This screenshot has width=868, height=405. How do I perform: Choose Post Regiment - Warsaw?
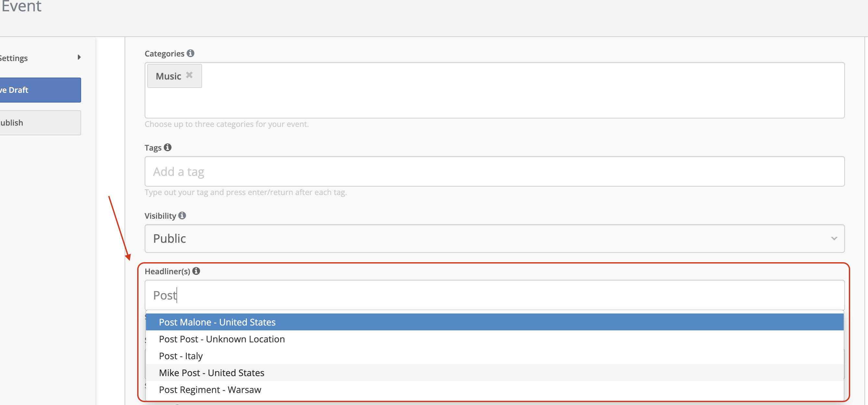(x=494, y=389)
